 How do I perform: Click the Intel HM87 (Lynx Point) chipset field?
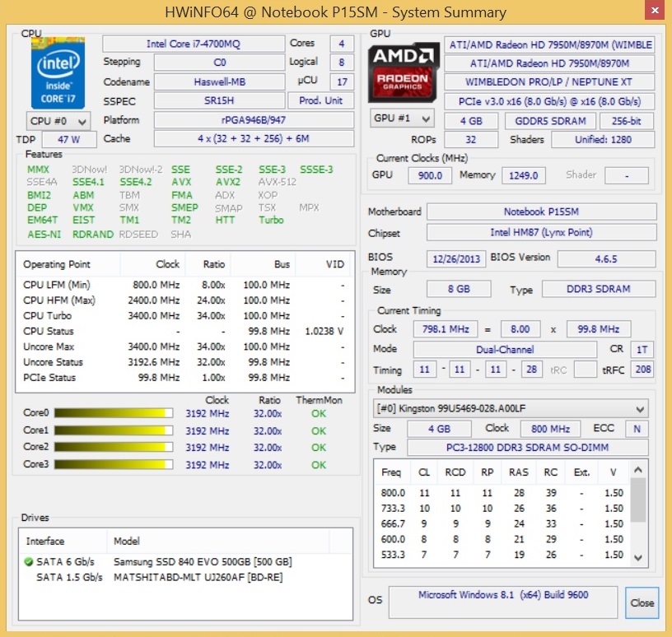[x=542, y=233]
